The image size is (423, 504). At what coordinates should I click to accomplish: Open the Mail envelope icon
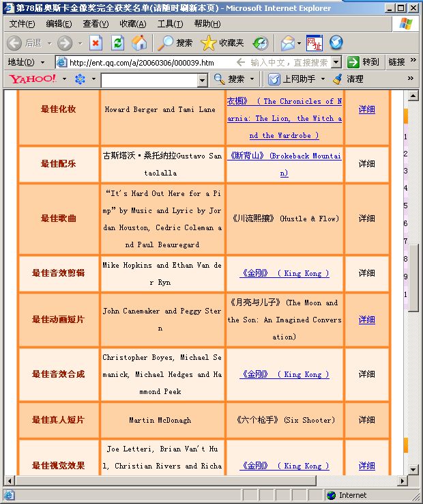tap(287, 43)
